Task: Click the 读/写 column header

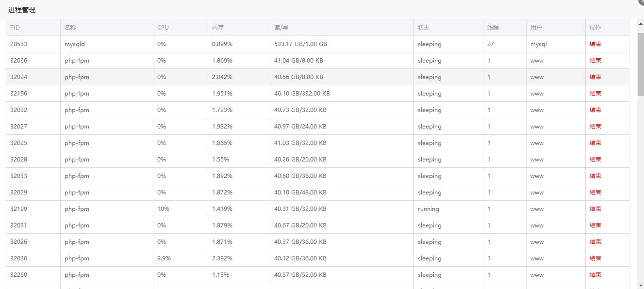Action: (x=281, y=28)
